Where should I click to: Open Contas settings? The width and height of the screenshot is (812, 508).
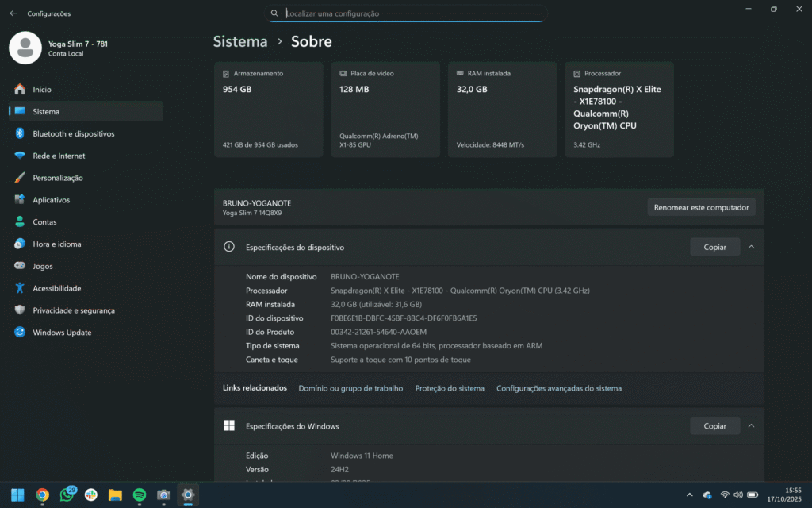pyautogui.click(x=43, y=221)
